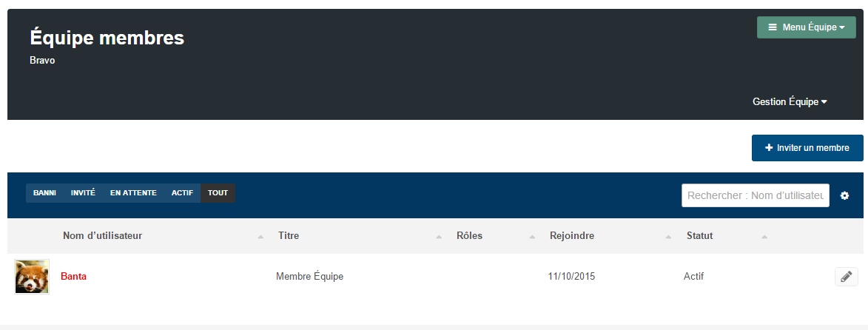Click the gear settings icon beside search

click(x=844, y=195)
